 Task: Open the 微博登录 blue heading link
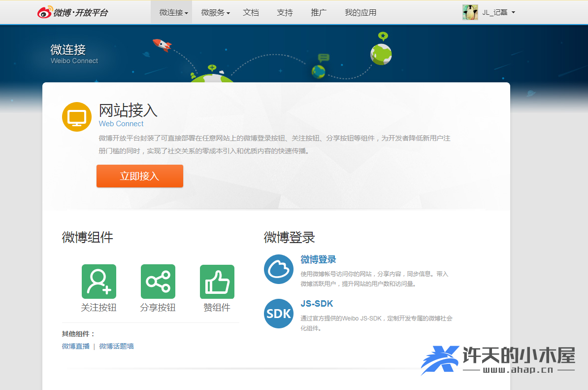point(318,259)
